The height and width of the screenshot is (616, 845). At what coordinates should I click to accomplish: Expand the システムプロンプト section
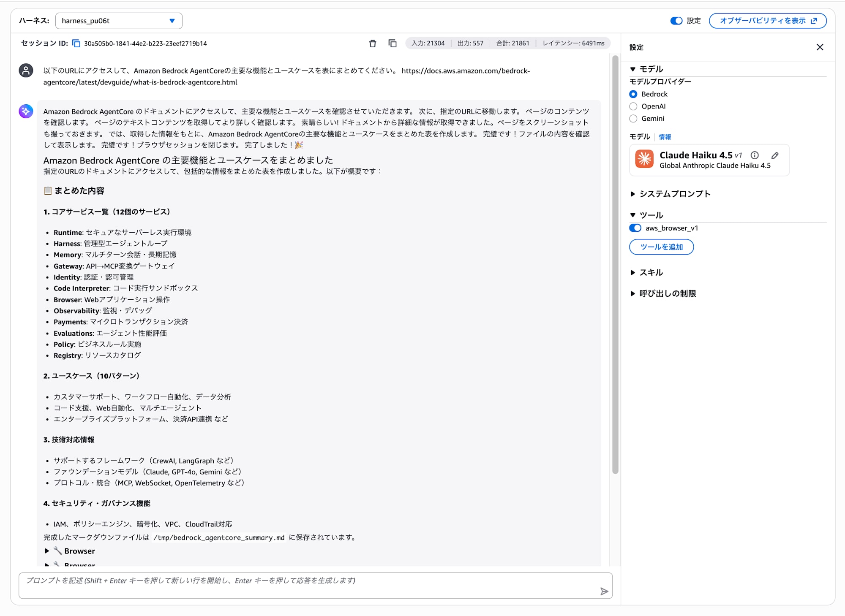671,194
